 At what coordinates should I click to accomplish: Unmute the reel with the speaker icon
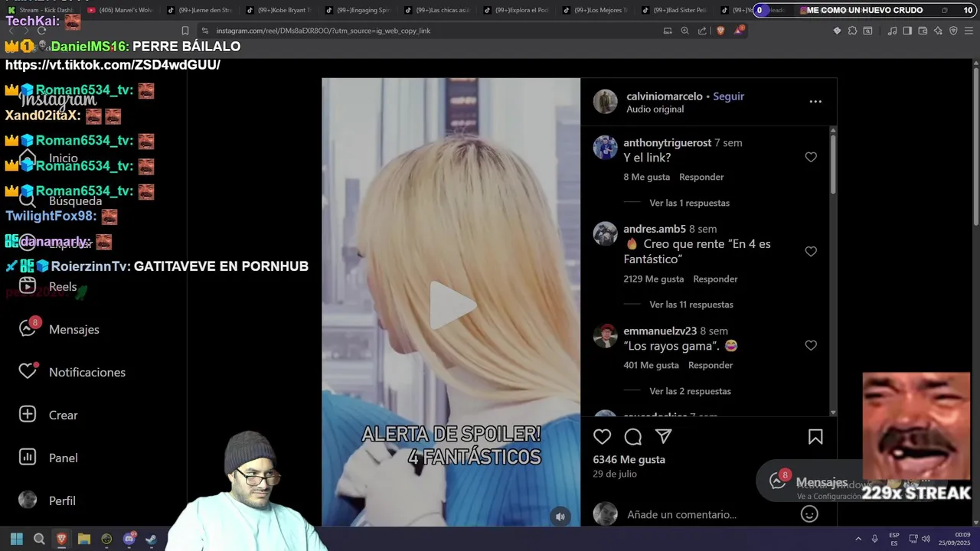560,517
